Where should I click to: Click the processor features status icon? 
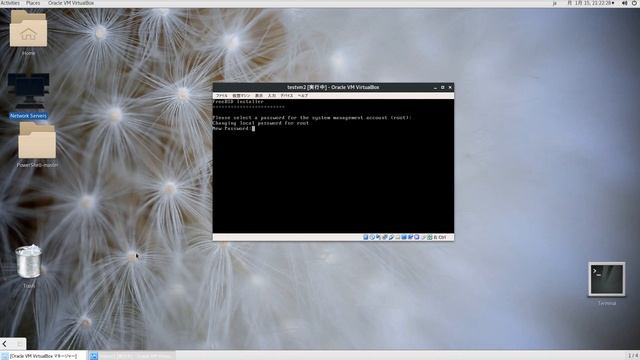[x=417, y=237]
